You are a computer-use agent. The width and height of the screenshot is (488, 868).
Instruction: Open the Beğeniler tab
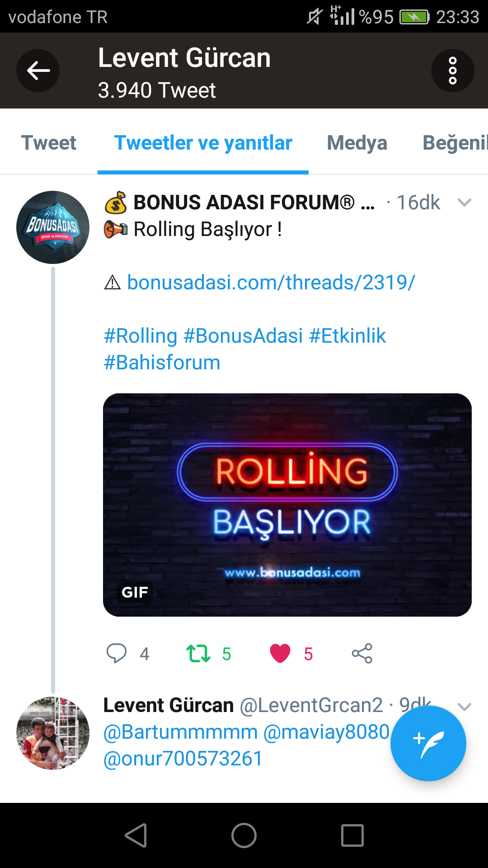[455, 143]
